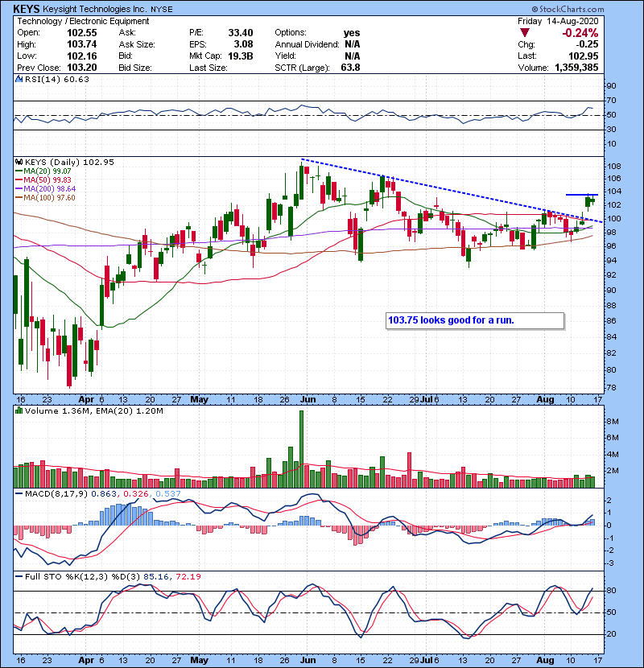
Task: Click the Last price 102.95 in header
Action: point(583,56)
